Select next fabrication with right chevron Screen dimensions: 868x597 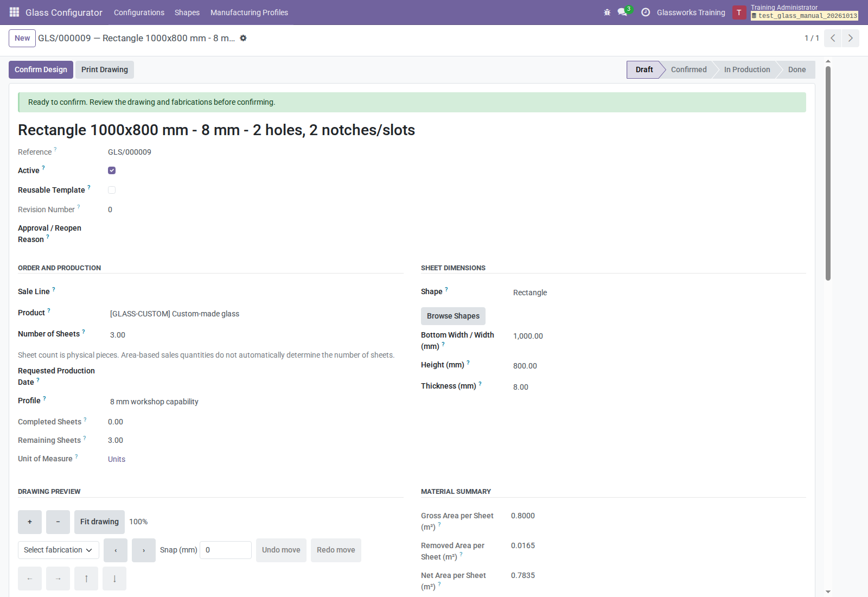(144, 550)
